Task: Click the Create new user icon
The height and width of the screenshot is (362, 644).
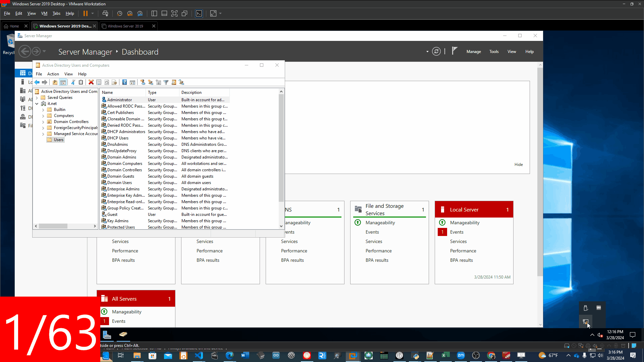Action: 143,82
